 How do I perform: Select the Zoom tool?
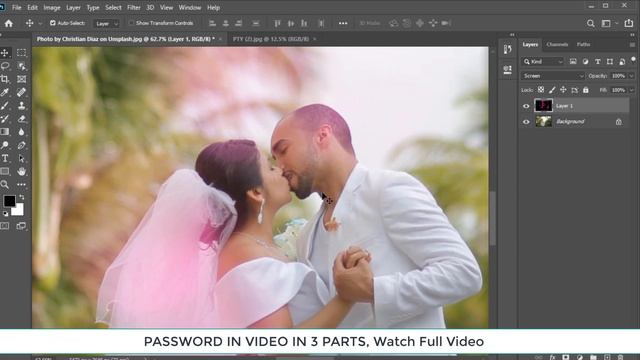pos(5,184)
